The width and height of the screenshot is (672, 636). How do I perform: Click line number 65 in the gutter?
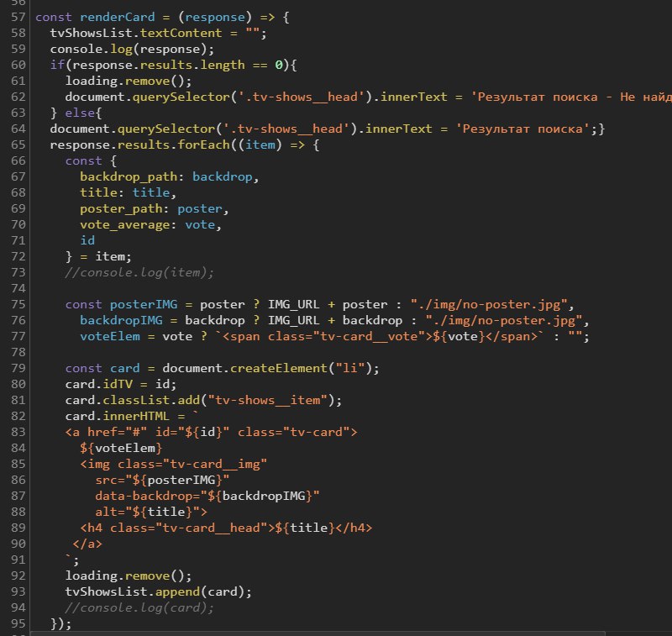tap(18, 145)
